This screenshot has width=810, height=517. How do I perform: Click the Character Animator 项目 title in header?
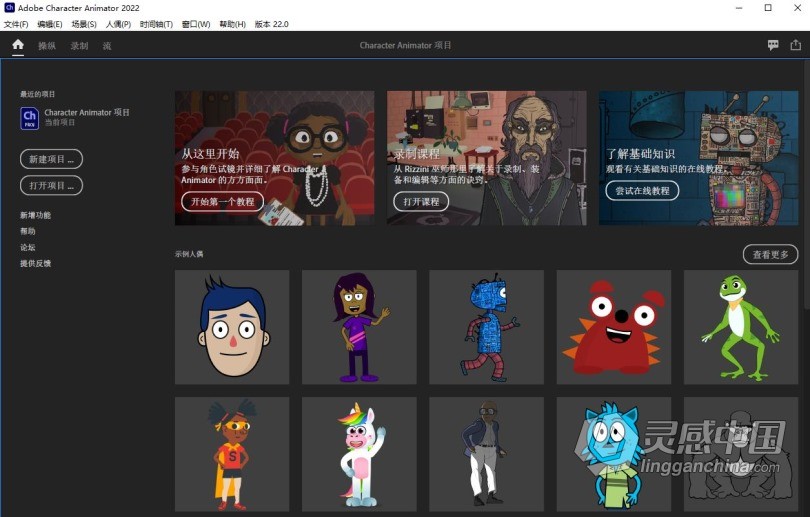coord(406,45)
